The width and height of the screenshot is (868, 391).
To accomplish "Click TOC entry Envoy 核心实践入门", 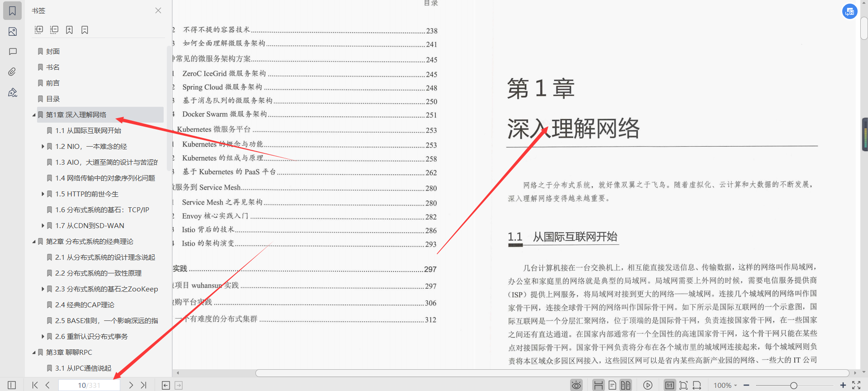I will click(215, 216).
